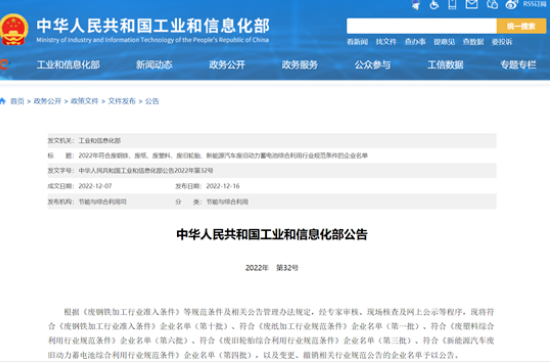Open the WeChat icon in header
Screen dimensions: 550x363
492,4
